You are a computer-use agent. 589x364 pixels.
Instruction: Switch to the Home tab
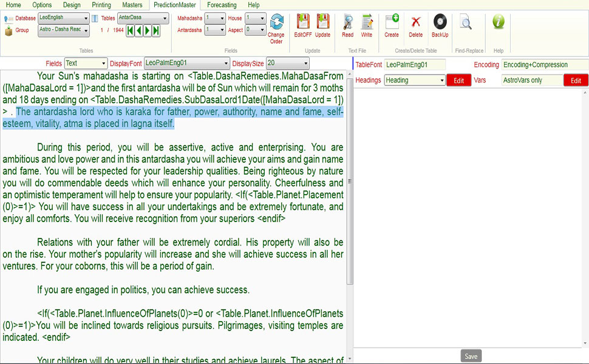pos(13,5)
